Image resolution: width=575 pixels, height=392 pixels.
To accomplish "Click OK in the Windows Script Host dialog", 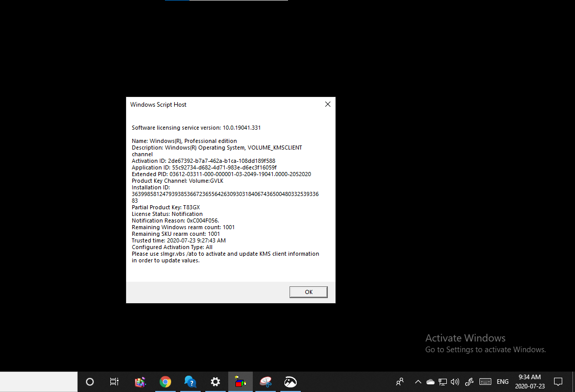I will point(308,292).
